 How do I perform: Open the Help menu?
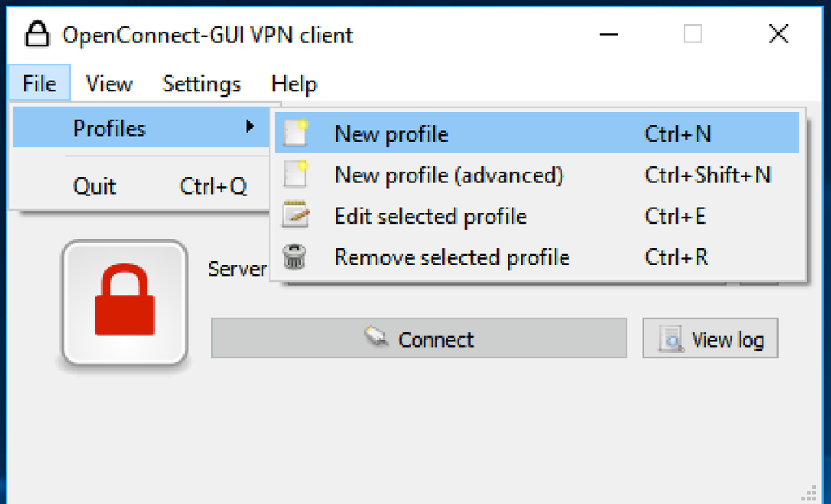click(x=294, y=84)
